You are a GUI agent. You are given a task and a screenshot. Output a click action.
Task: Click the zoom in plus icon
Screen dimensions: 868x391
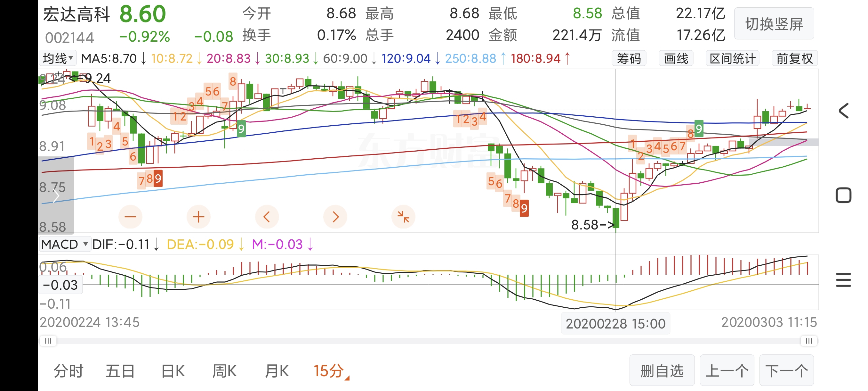tap(198, 217)
